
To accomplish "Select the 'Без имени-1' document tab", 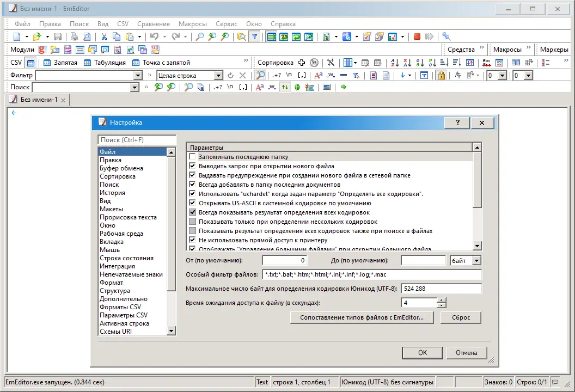I will pos(38,100).
